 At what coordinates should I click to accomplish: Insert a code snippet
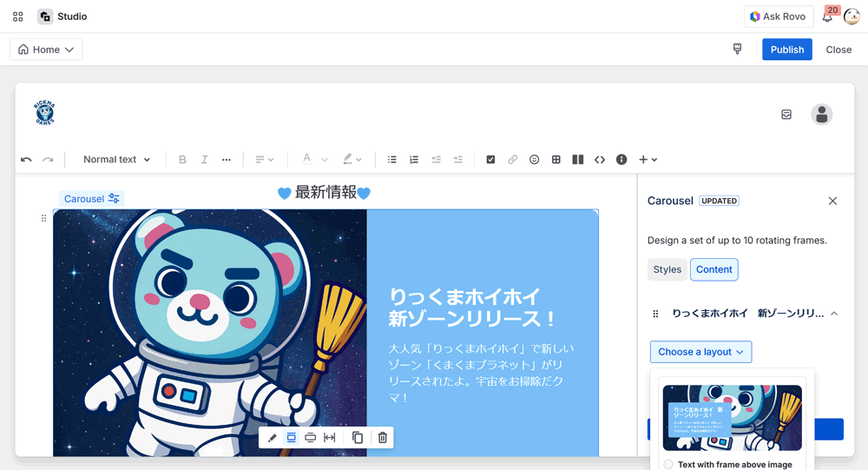pyautogui.click(x=600, y=160)
